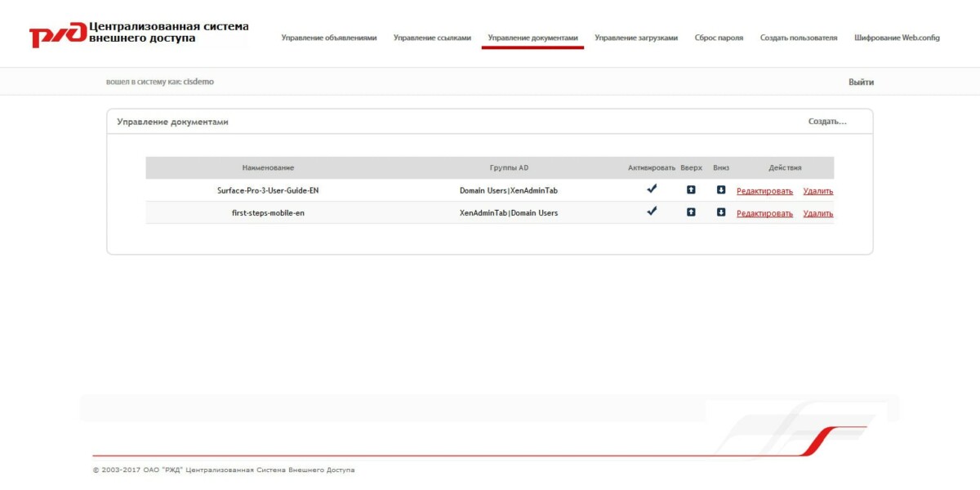Switch to Управление документами

pyautogui.click(x=534, y=37)
